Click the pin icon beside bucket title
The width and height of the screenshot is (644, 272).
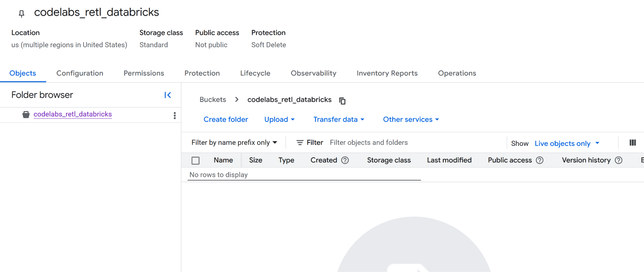[x=21, y=14]
